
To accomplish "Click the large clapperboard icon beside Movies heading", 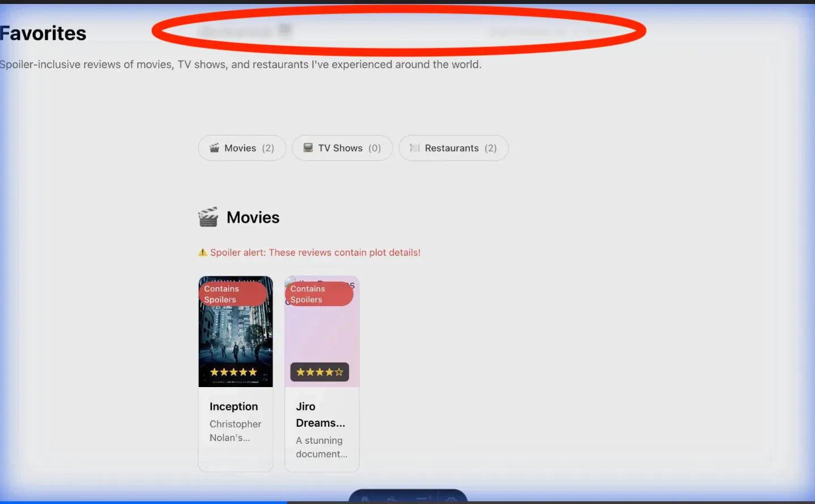I will pos(208,217).
